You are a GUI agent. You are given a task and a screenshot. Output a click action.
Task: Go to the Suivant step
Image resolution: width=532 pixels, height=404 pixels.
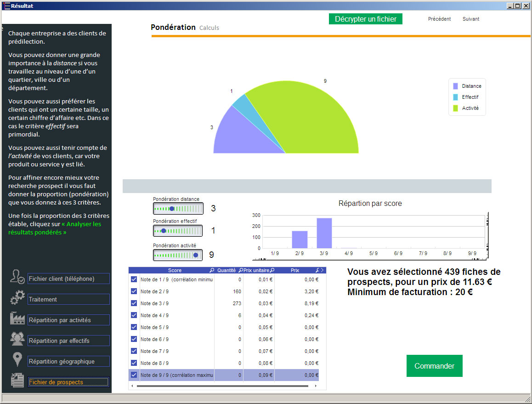pos(471,19)
